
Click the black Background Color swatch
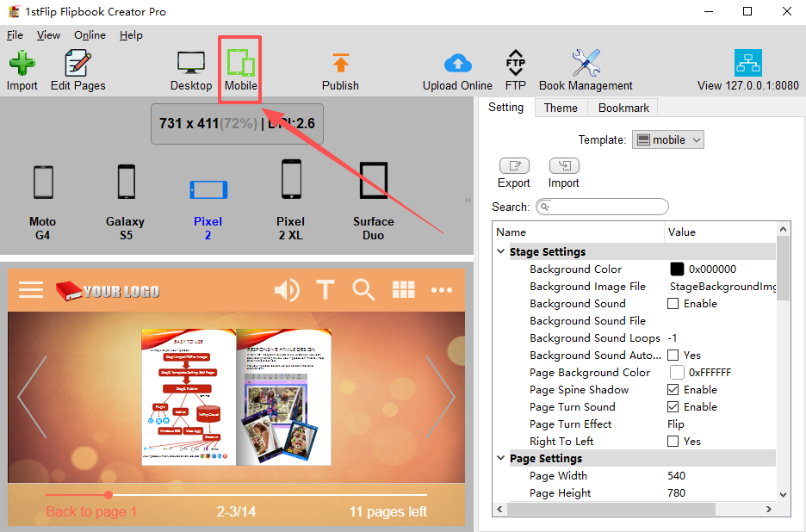click(677, 269)
